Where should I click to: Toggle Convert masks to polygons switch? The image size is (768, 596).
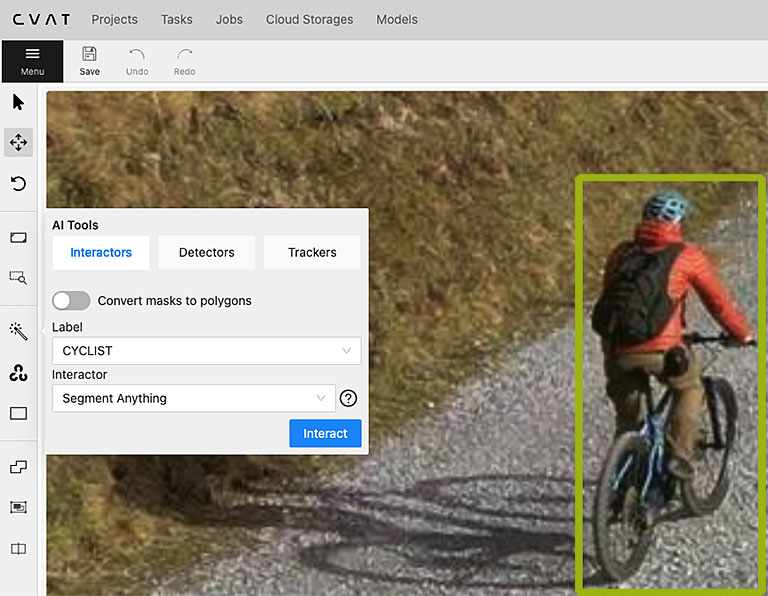(71, 301)
